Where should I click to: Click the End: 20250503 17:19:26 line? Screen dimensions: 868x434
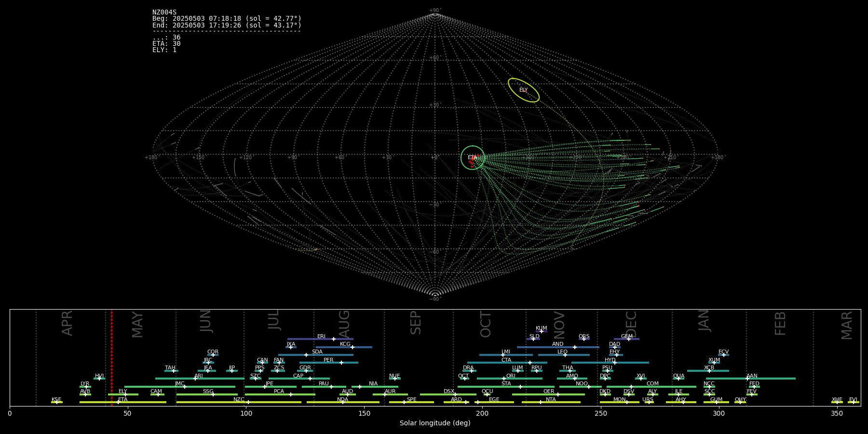(x=227, y=25)
